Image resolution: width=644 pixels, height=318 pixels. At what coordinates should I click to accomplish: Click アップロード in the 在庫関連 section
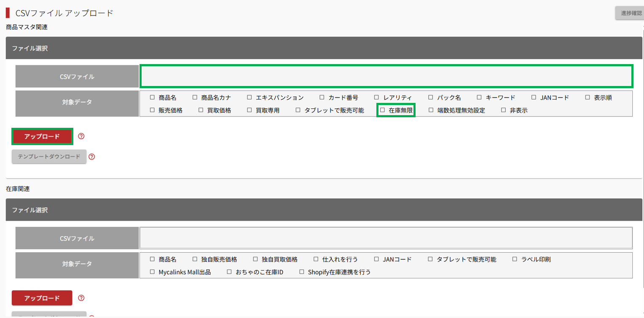42,298
